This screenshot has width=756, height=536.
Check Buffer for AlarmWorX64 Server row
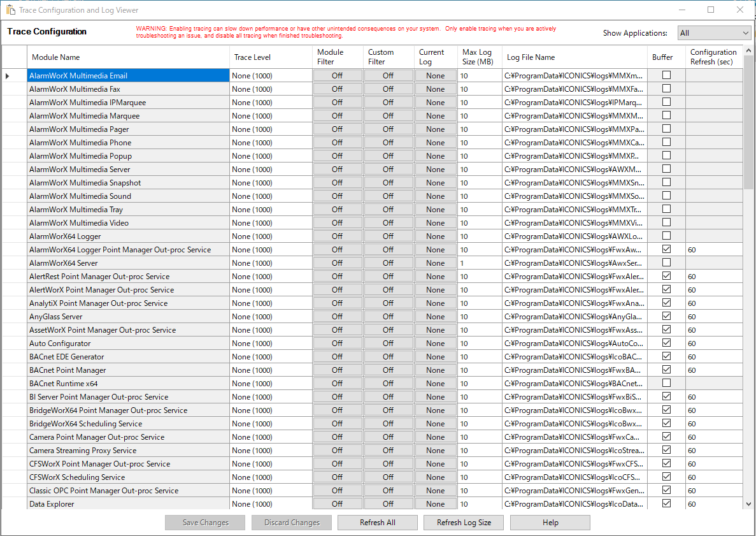coord(666,263)
